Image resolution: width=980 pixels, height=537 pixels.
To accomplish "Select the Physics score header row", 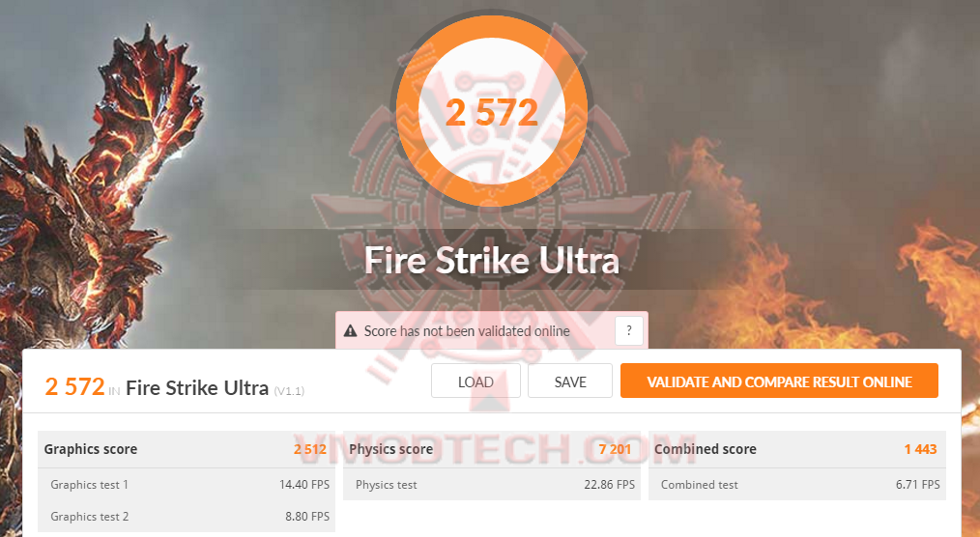I will coord(492,449).
